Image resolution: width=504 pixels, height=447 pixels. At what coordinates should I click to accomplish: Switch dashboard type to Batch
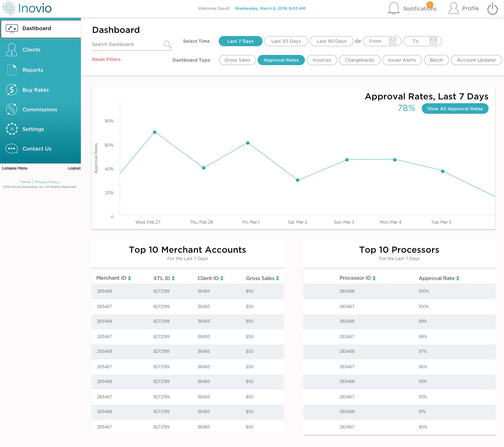pyautogui.click(x=436, y=60)
